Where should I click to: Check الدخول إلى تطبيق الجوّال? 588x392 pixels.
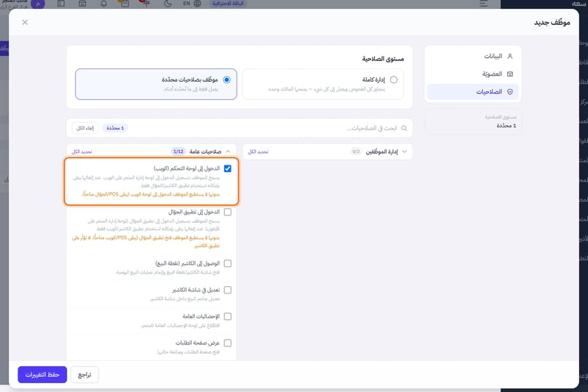point(228,213)
